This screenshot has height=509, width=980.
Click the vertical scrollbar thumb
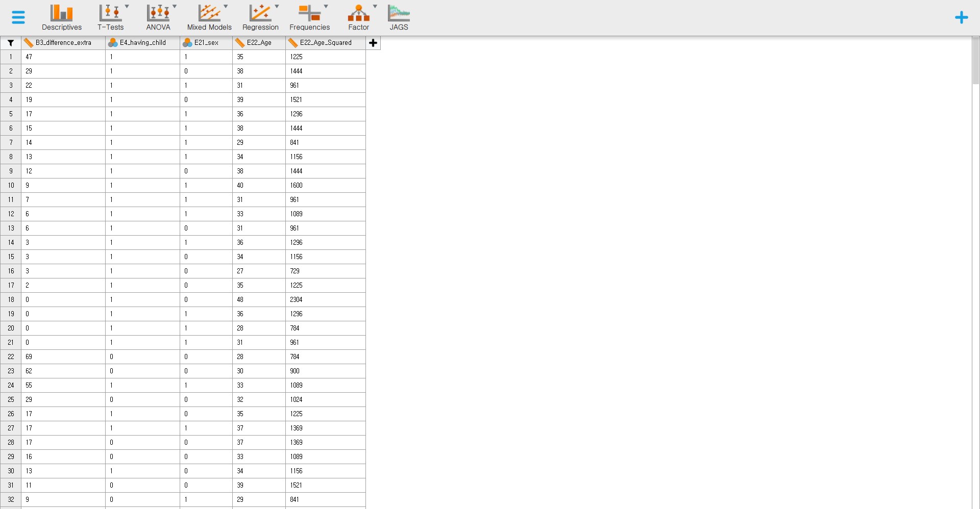coord(975,61)
